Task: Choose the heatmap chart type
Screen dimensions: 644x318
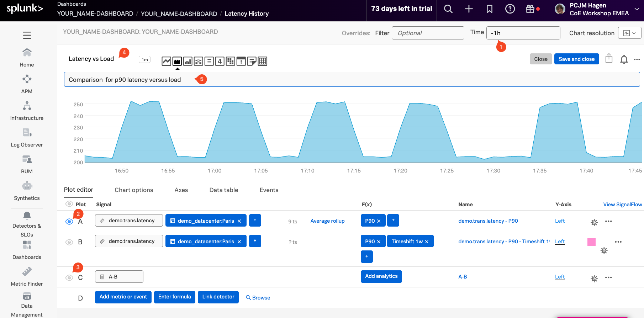Action: tap(230, 61)
